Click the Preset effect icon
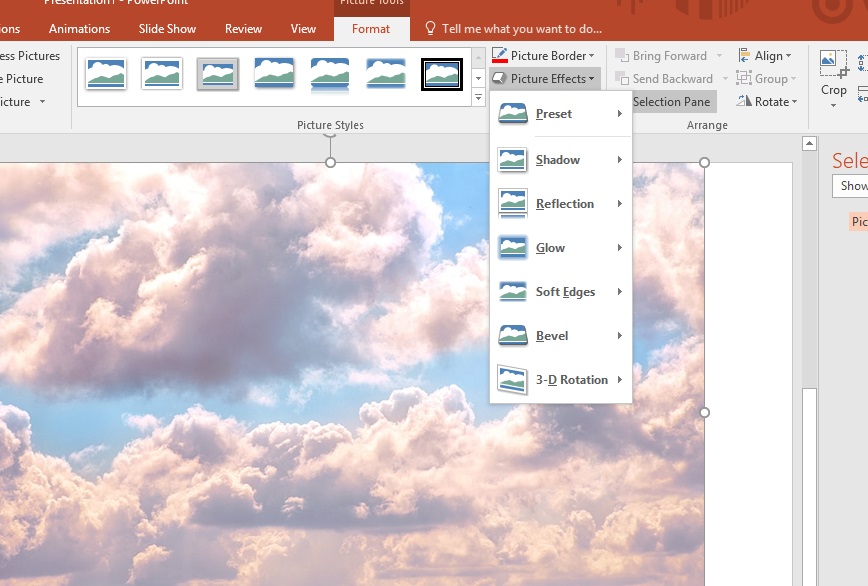 [x=513, y=114]
